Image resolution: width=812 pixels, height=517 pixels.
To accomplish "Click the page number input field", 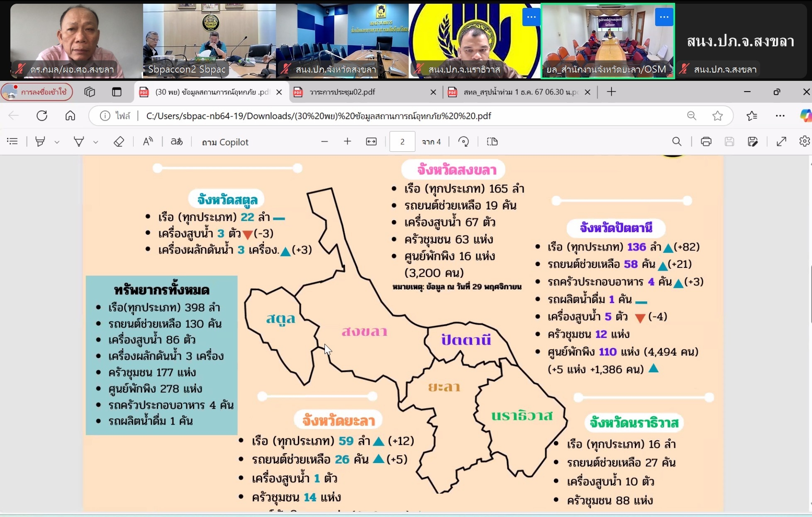I will (x=402, y=142).
